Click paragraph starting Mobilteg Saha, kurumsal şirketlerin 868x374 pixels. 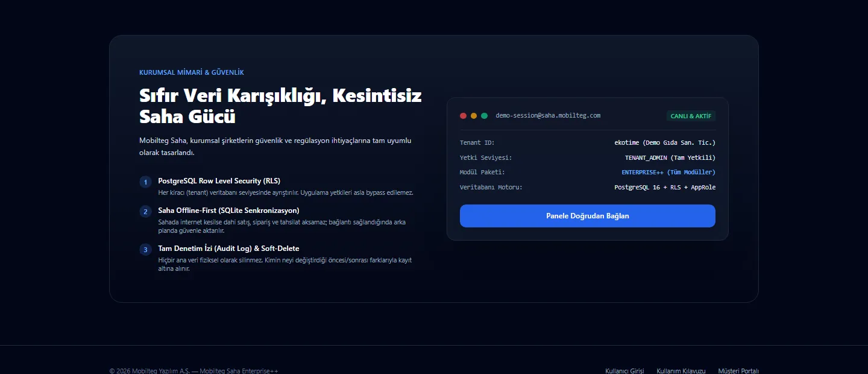[275, 147]
